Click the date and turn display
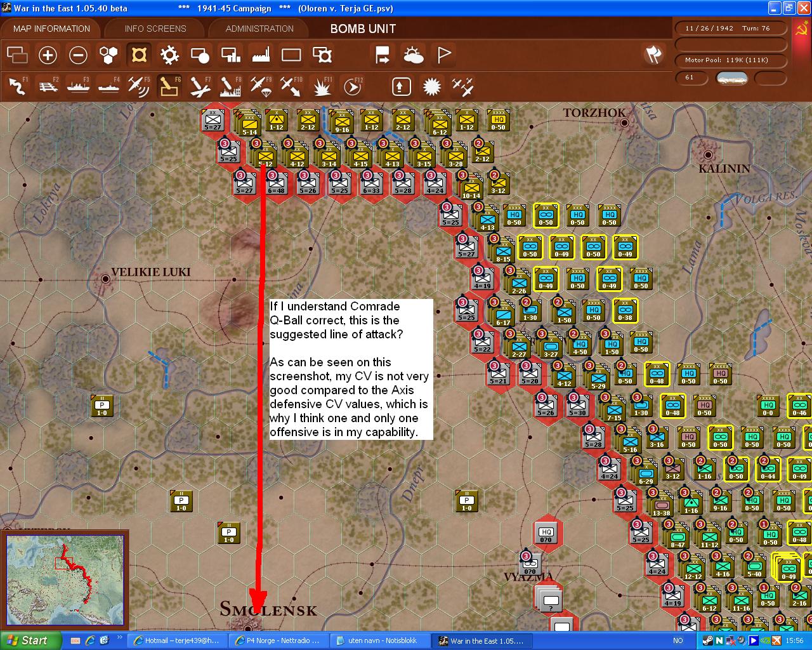Screen dimensions: 812x650 tap(731, 28)
